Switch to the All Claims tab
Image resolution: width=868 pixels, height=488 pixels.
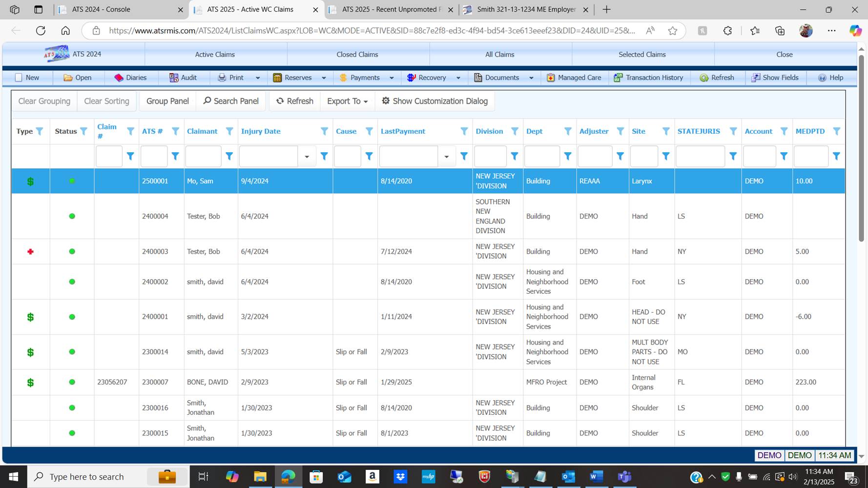[x=499, y=55]
